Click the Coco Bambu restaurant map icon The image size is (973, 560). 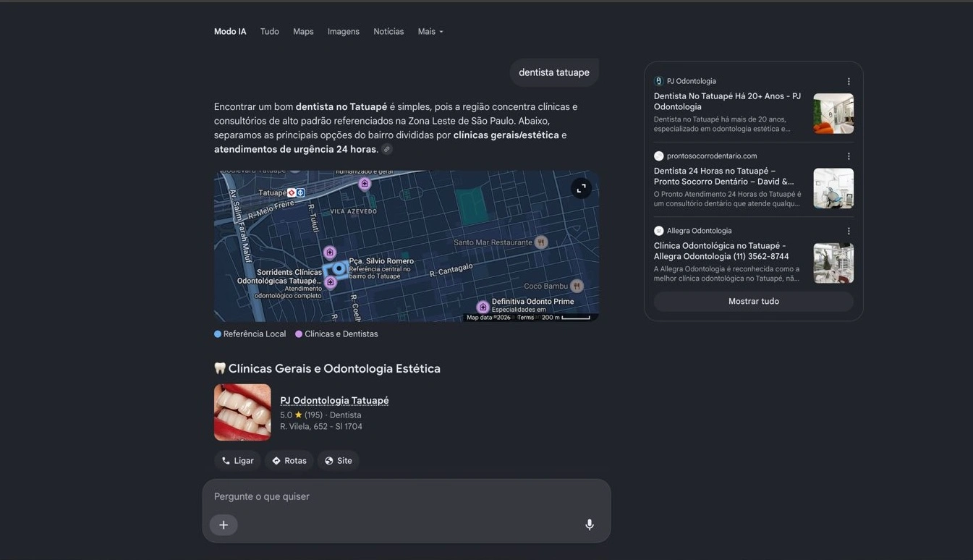pyautogui.click(x=576, y=286)
